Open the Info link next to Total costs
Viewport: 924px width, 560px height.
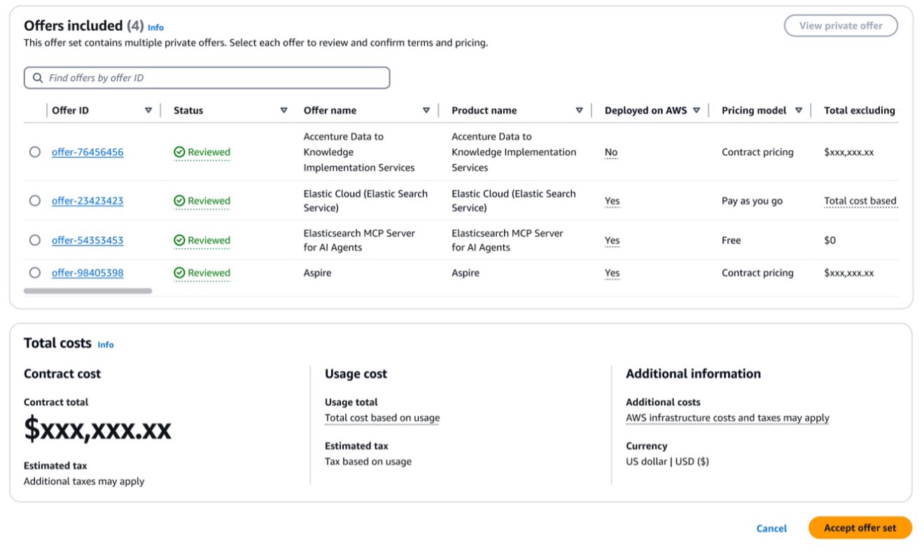tap(106, 344)
